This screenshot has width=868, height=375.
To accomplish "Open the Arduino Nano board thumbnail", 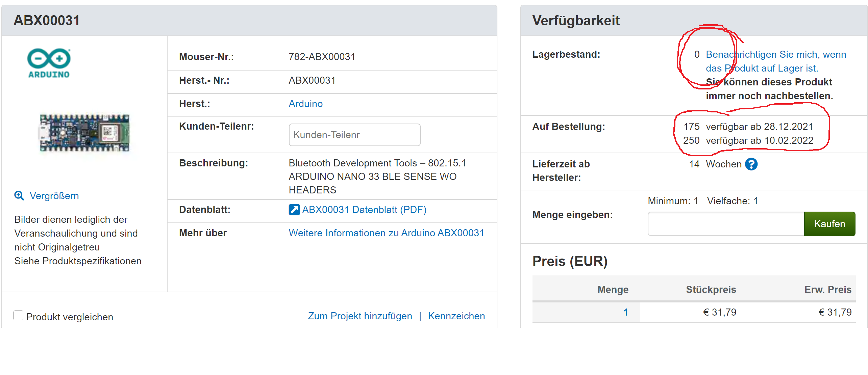I will (x=84, y=133).
